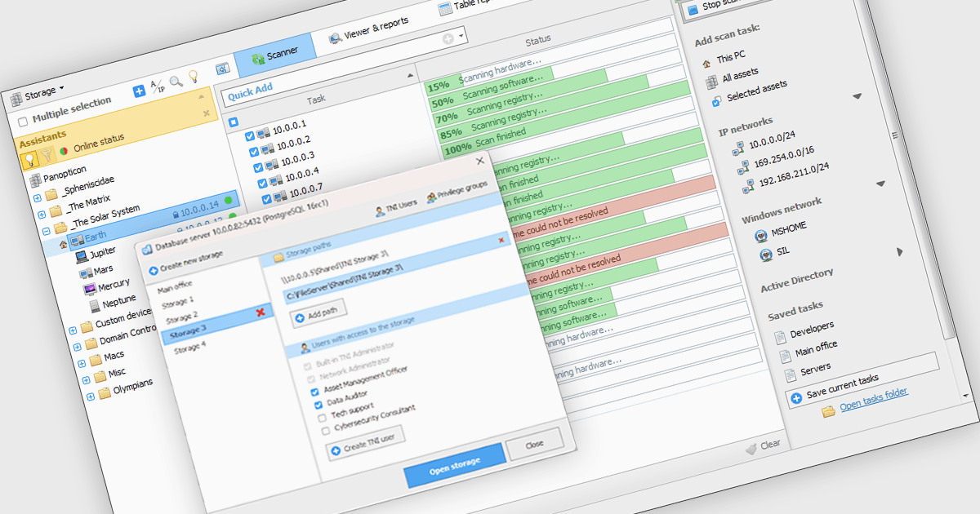Switch to Viewer & reports tab
980x514 pixels.
(369, 32)
